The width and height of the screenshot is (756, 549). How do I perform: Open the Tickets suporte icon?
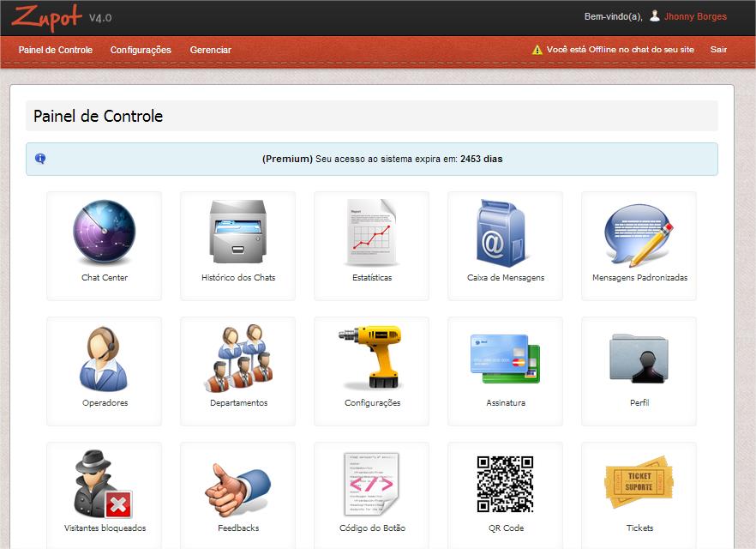(639, 485)
